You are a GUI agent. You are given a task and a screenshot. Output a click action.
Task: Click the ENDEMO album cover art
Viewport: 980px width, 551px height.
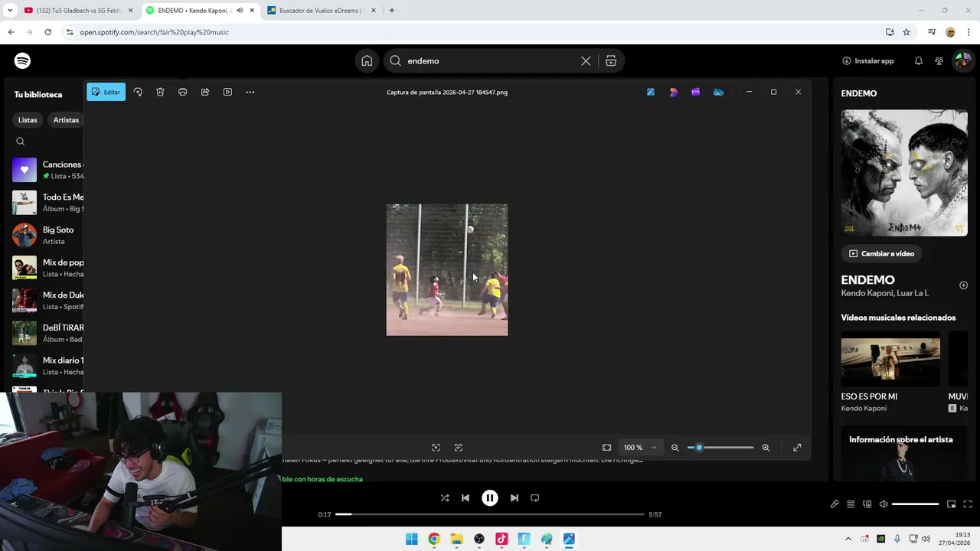tap(904, 173)
